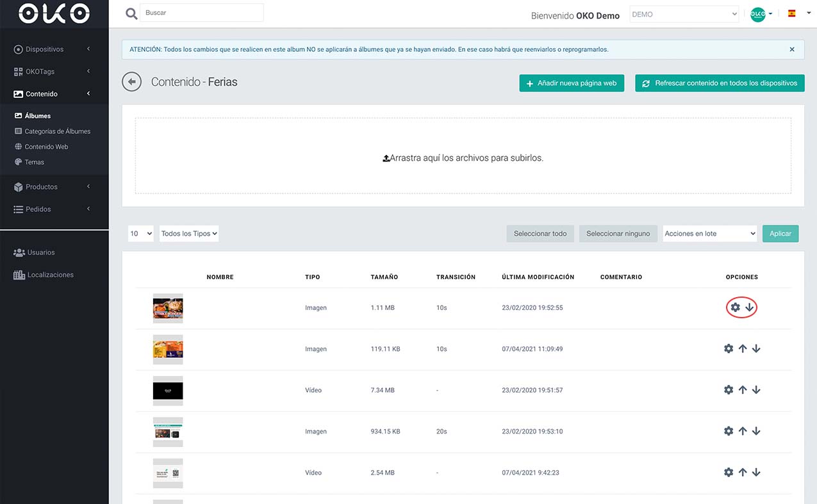Move the 934.15 KB image down
Viewport: 817px width, 504px height.
756,432
